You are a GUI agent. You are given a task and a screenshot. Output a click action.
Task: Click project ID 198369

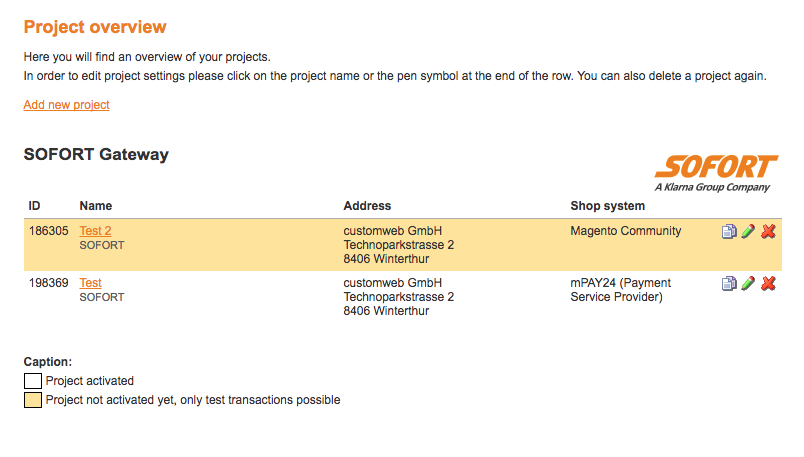[x=49, y=283]
